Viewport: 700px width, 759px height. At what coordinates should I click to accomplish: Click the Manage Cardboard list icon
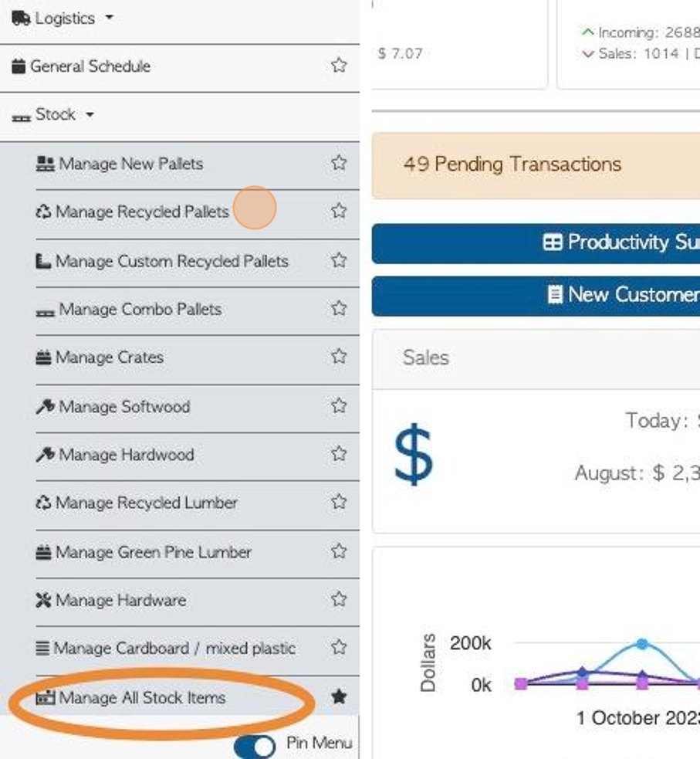42,648
